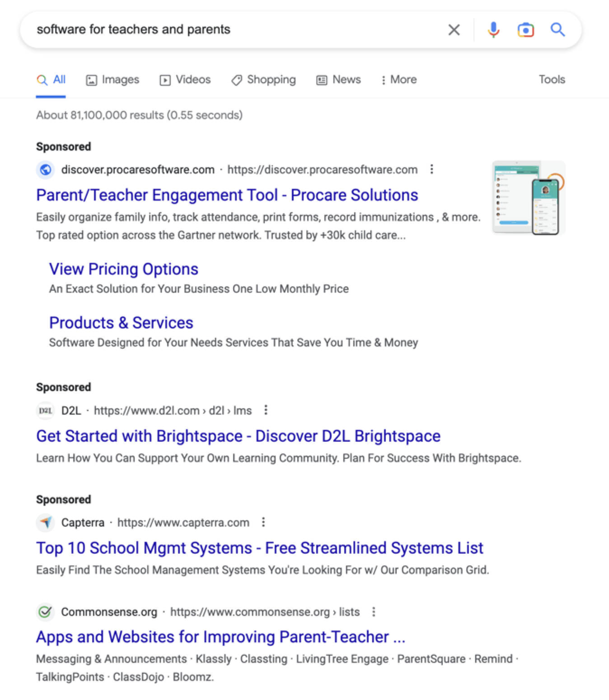
Task: Click the procaresoftware globe favicon
Action: tap(45, 170)
